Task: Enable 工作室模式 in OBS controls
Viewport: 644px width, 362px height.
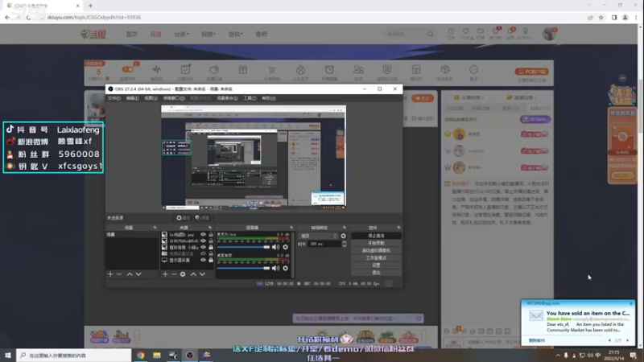Action: click(x=376, y=258)
